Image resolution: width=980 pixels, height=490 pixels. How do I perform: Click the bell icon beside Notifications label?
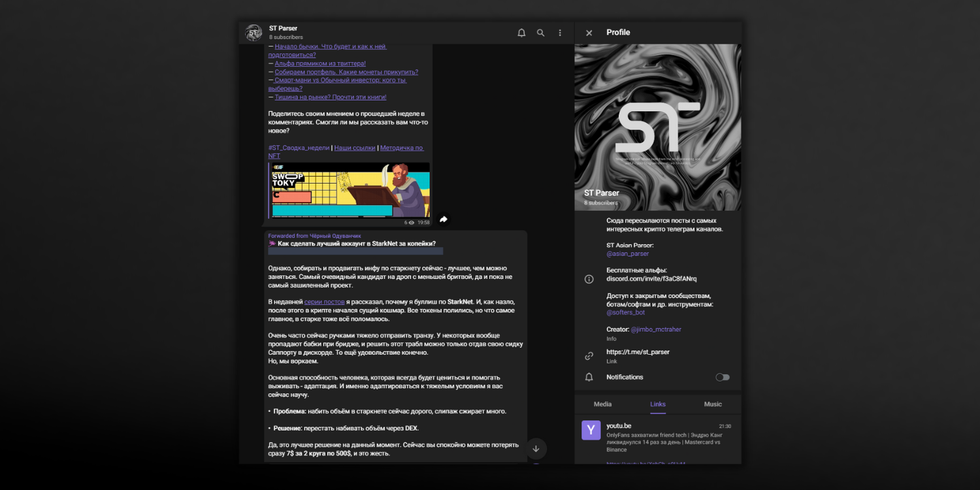[x=589, y=377]
